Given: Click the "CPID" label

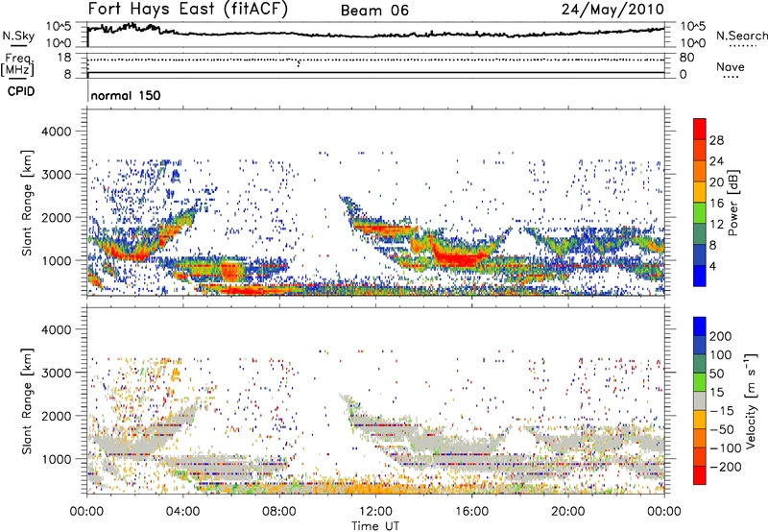Looking at the screenshot, I should tap(21, 91).
